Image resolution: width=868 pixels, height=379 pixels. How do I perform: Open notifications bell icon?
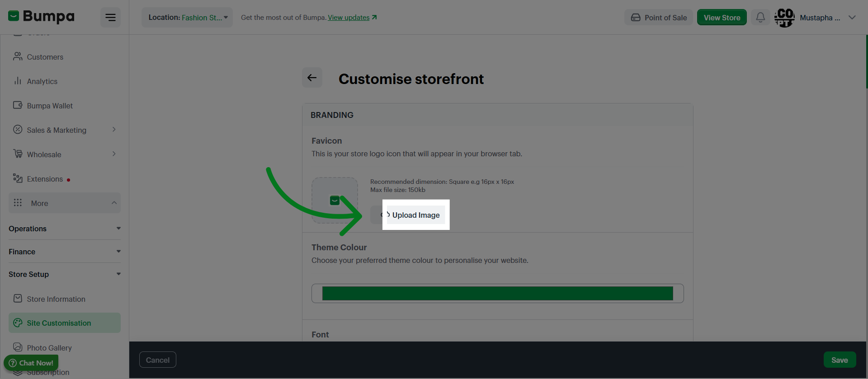pyautogui.click(x=760, y=18)
